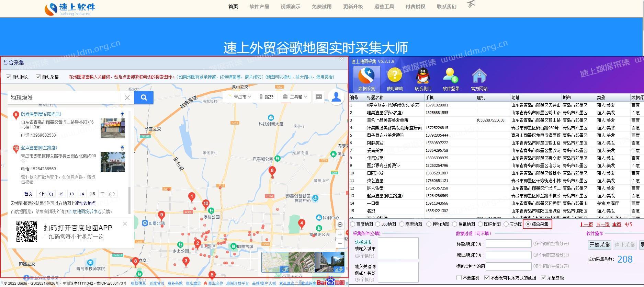644x287 pixels.
Task: Click map marker number 1
Action: [192, 197]
